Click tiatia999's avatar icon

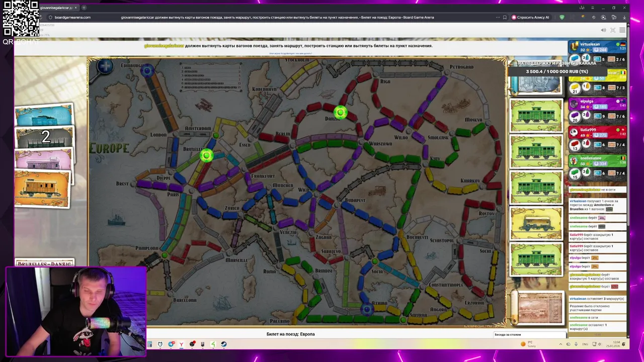574,132
